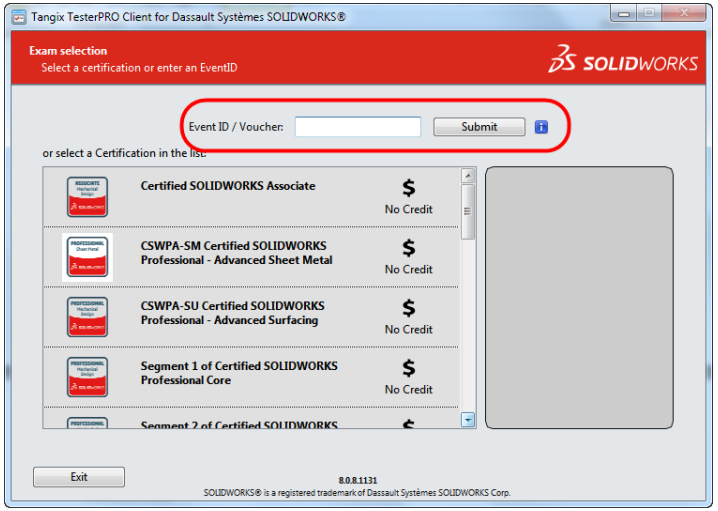Screen dimensions: 718x511
Task: Select the CSWPA-SU Advanced Surfacing badge icon
Action: point(87,317)
